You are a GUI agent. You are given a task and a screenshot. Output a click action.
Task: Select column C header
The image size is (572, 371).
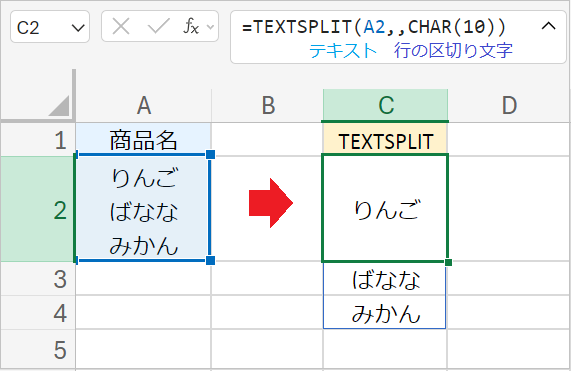coord(386,105)
